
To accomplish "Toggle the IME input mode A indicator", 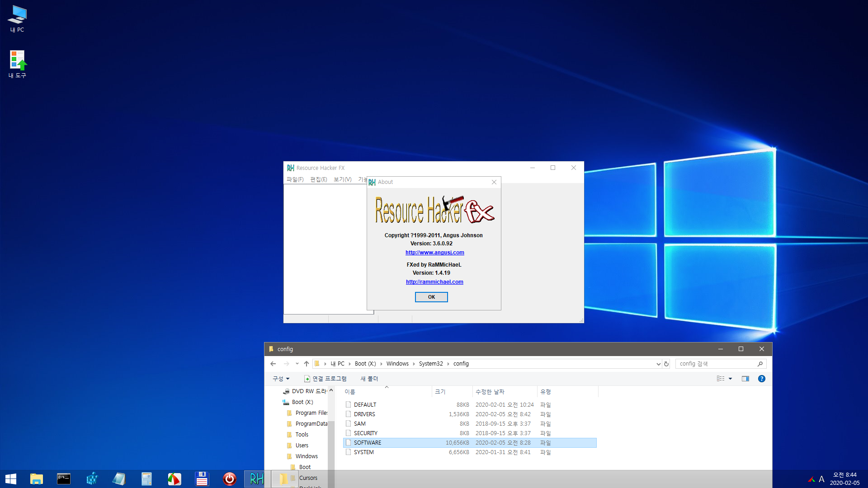I will pyautogui.click(x=821, y=479).
